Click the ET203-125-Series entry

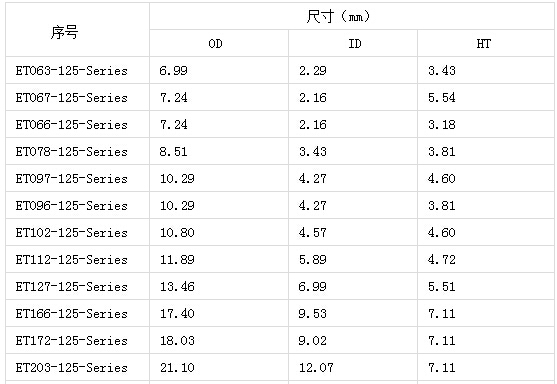71,368
